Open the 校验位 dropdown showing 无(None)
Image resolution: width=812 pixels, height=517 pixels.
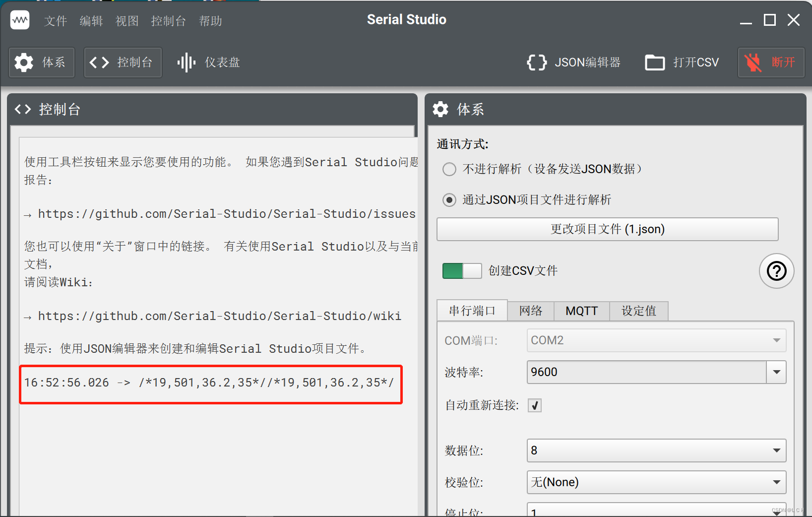(x=657, y=482)
